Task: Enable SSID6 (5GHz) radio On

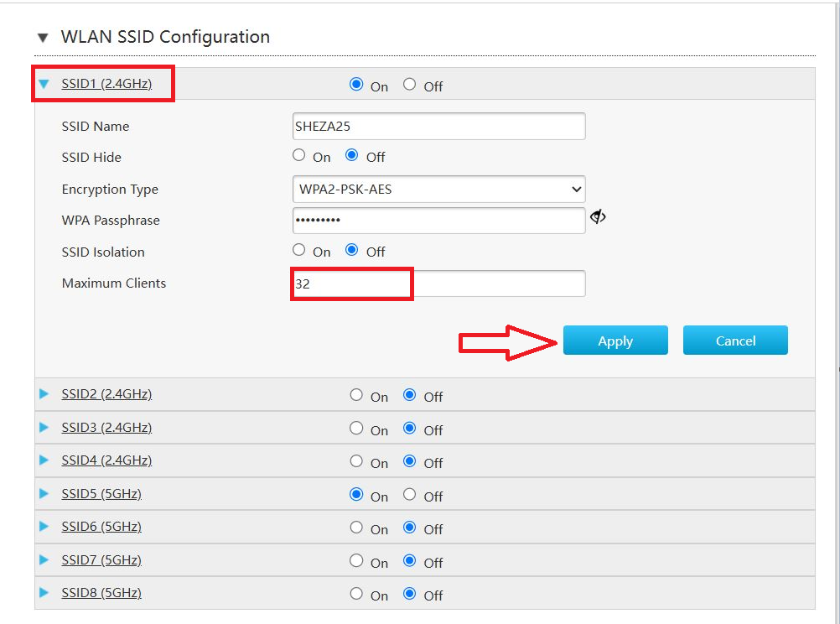Action: (x=356, y=528)
